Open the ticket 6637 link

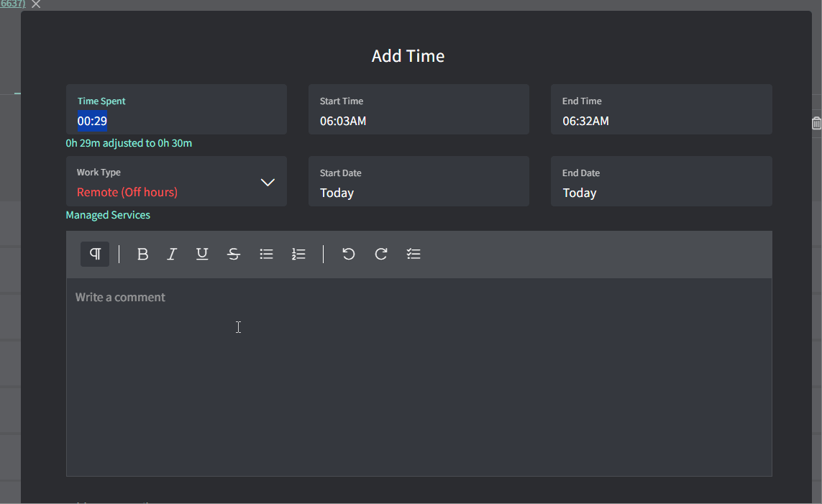tap(13, 4)
